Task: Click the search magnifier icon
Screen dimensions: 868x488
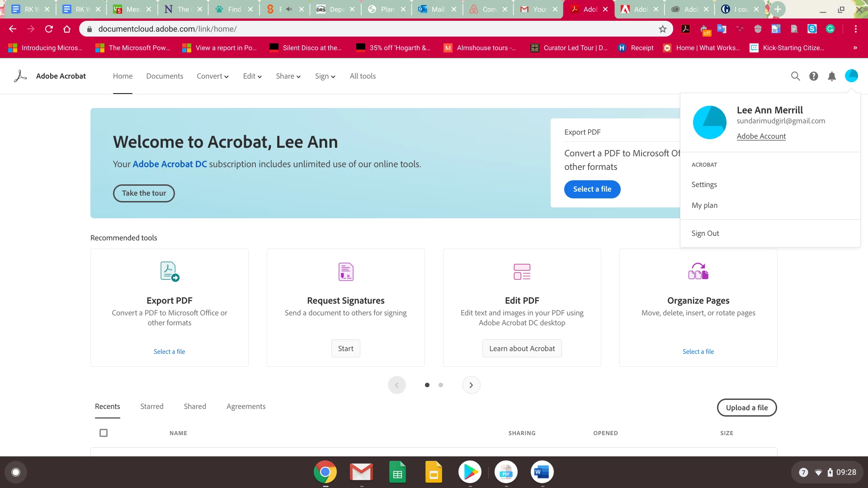Action: (795, 76)
